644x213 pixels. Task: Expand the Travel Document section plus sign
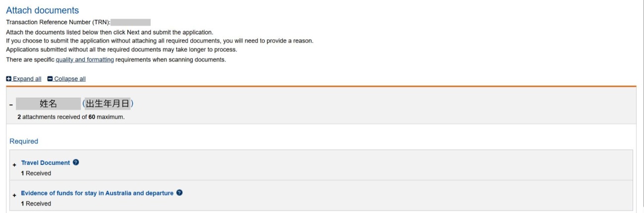(x=14, y=164)
